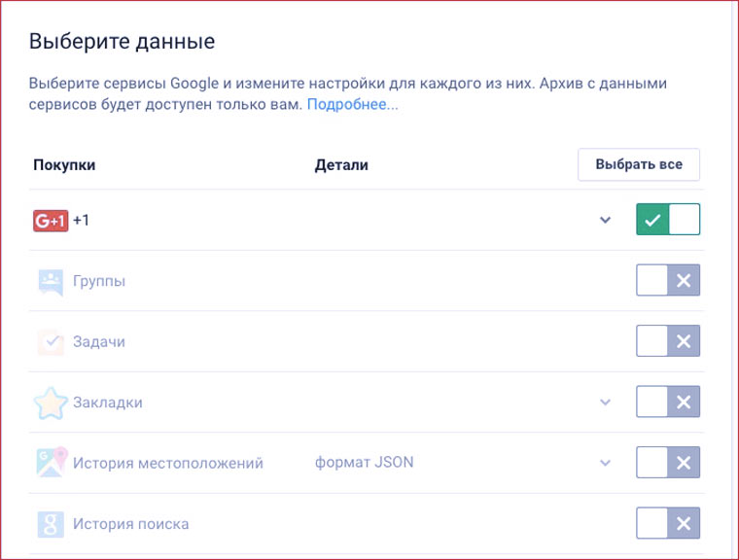Click the Детали column header

pos(341,164)
